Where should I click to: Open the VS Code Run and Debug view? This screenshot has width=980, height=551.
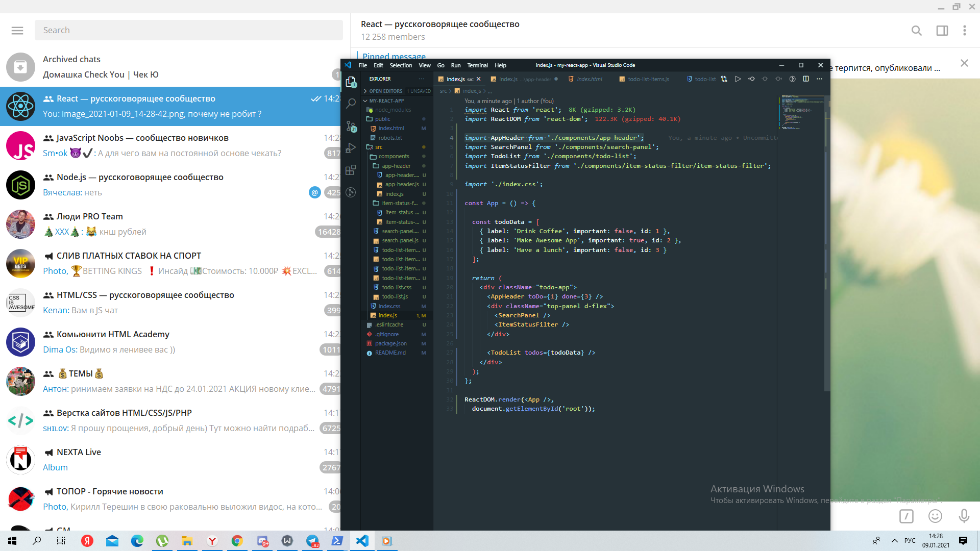(x=351, y=148)
